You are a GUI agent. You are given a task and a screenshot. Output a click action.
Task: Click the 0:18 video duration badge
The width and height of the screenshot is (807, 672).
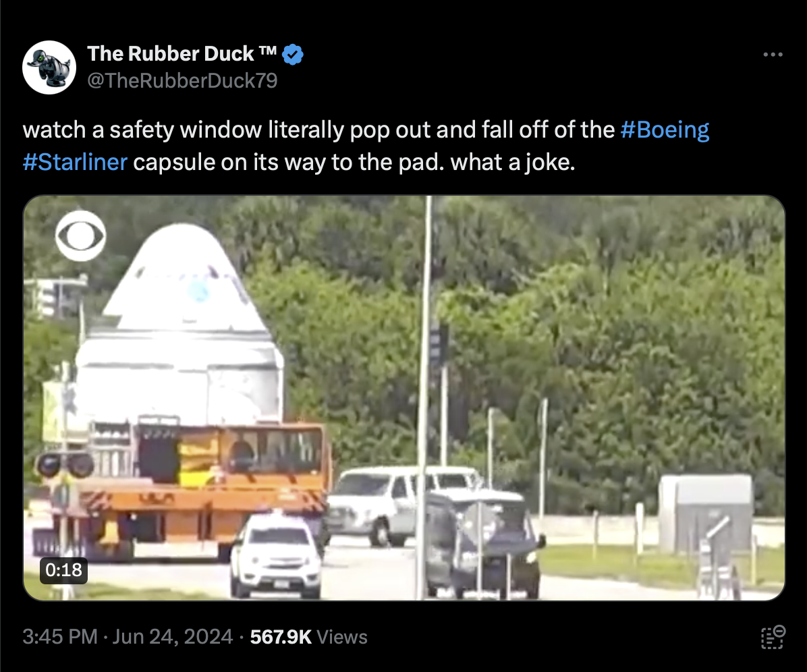click(64, 570)
